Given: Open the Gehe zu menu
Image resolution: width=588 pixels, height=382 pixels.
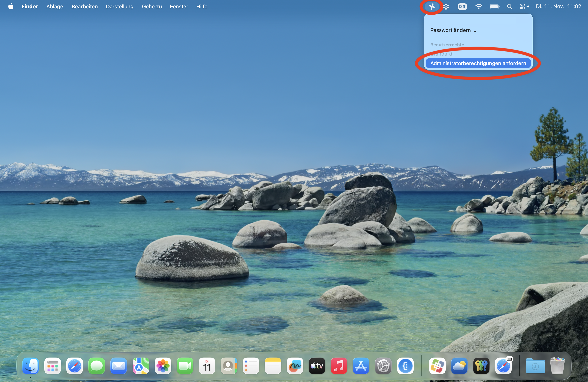Looking at the screenshot, I should [152, 6].
